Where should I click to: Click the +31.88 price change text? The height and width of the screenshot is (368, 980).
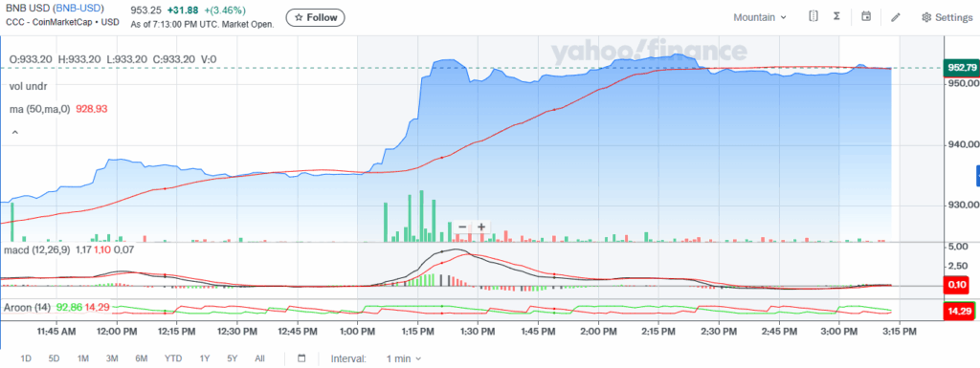(x=183, y=11)
